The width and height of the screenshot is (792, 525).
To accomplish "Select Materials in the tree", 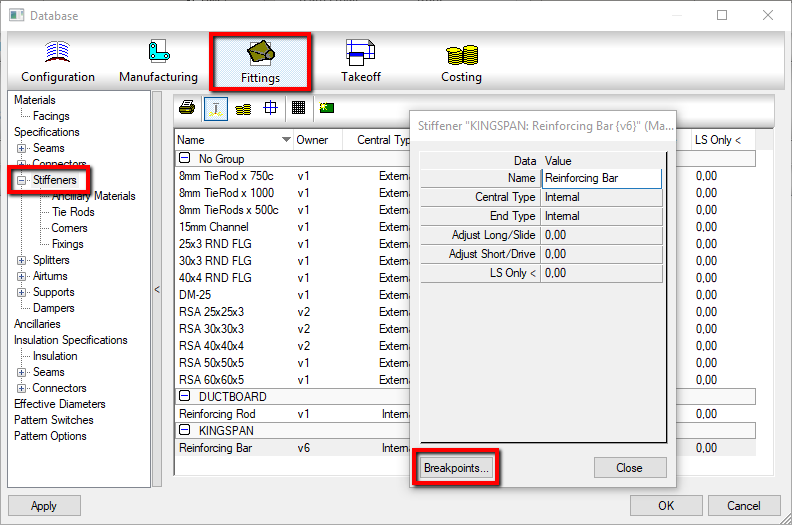I will click(x=35, y=100).
